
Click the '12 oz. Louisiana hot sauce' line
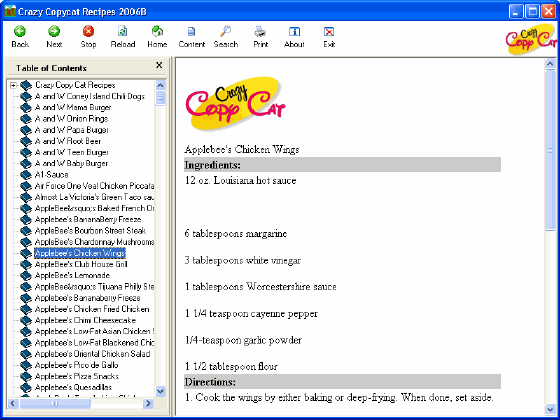pyautogui.click(x=240, y=180)
